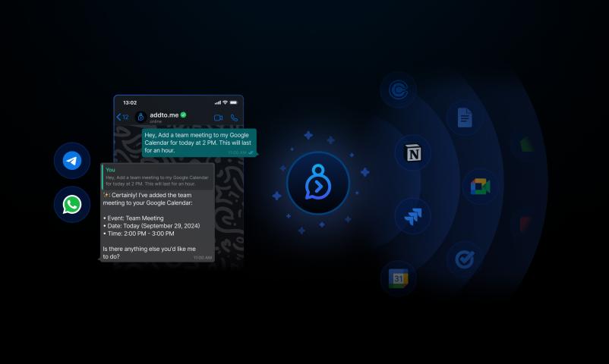Click the Google Meet icon
609x364 pixels.
pos(481,187)
